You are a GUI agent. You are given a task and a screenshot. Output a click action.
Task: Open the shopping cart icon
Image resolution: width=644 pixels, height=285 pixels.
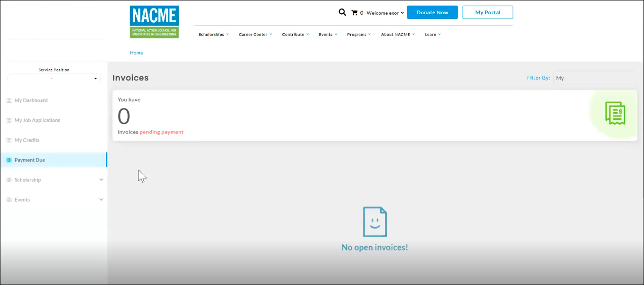coord(354,13)
